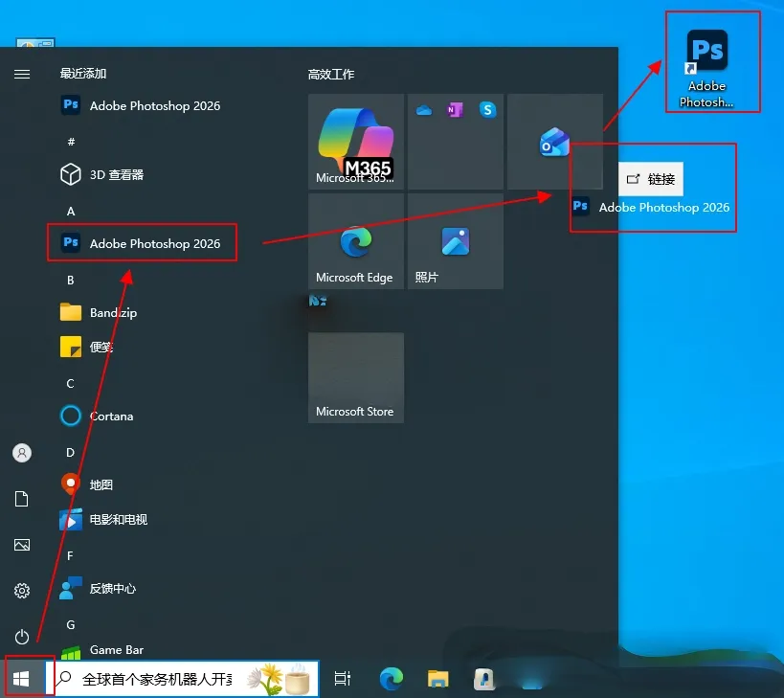The height and width of the screenshot is (698, 784).
Task: Click the # letter header in app list
Action: point(71,142)
